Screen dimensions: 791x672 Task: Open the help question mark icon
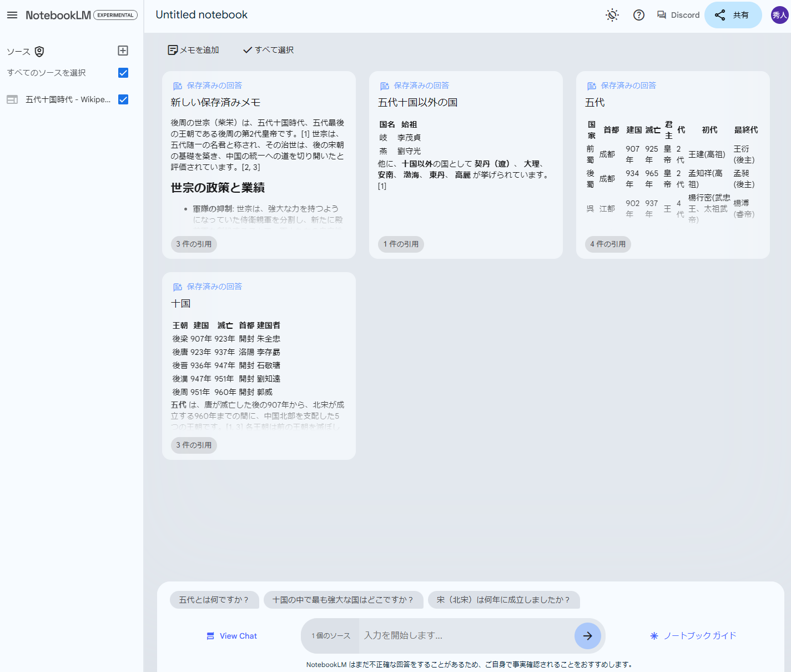pos(638,15)
